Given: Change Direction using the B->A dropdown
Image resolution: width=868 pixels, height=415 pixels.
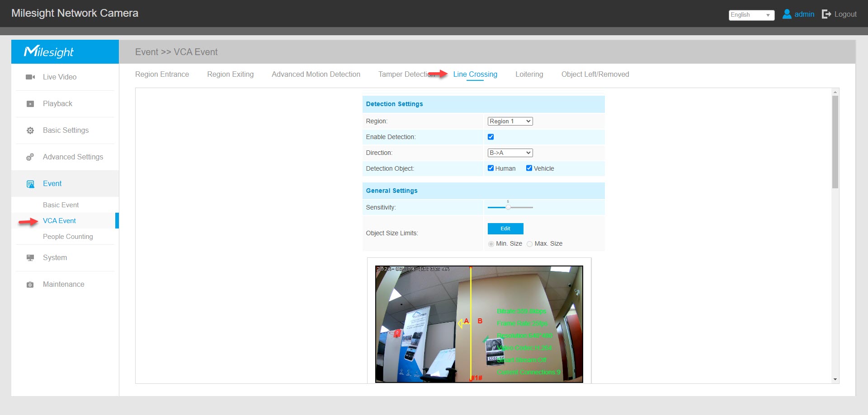Looking at the screenshot, I should 510,153.
